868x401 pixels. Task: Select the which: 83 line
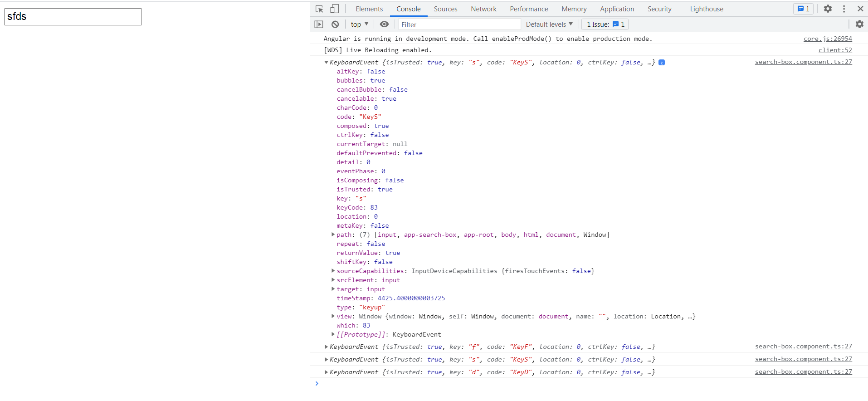pyautogui.click(x=353, y=326)
